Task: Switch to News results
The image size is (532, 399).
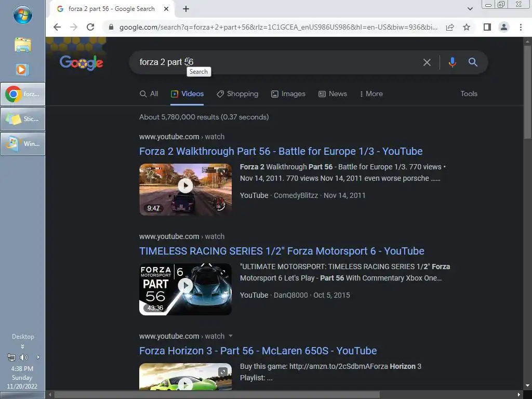Action: pos(333,94)
